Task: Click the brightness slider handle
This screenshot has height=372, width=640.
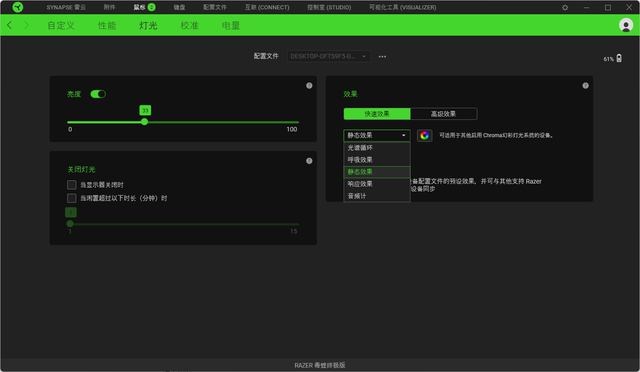Action: coord(144,122)
